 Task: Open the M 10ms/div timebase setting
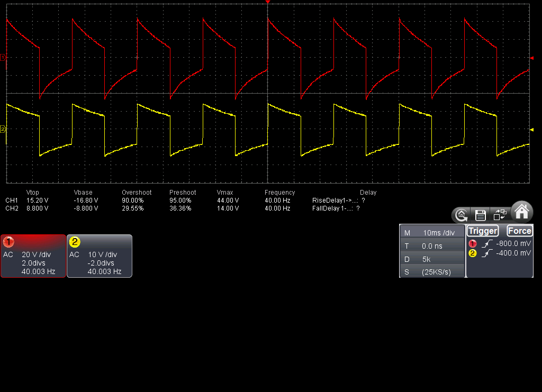click(432, 233)
